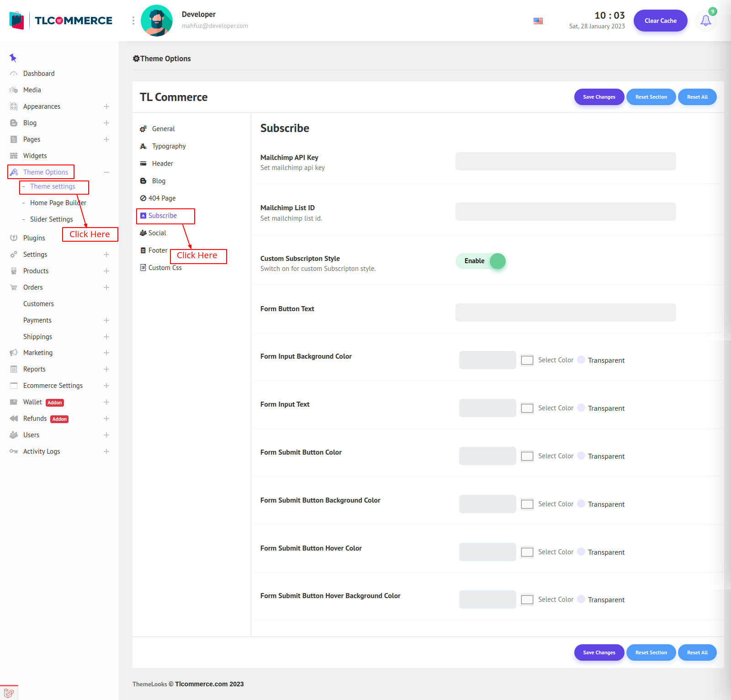Click the pin icon in the sidebar
The width and height of the screenshot is (731, 700).
click(13, 58)
